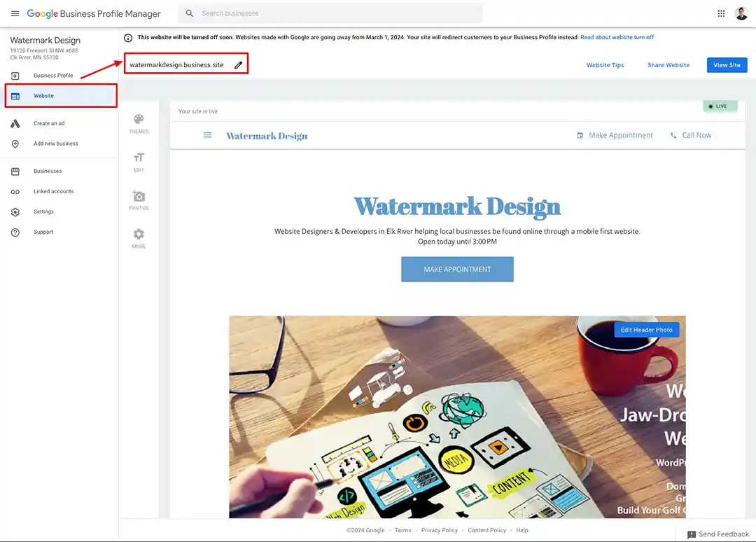Click the header photo image
The image size is (756, 542).
457,417
